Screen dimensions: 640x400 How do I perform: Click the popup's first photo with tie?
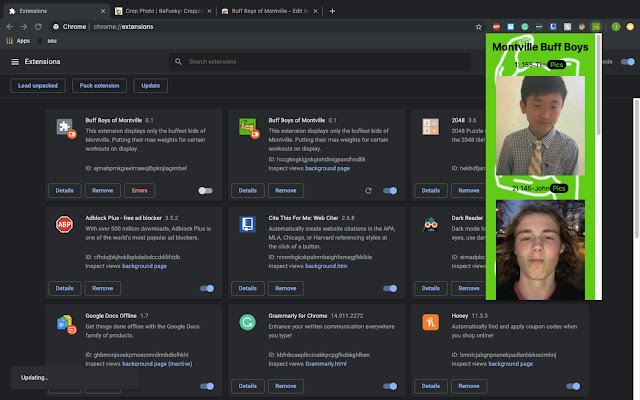click(x=540, y=126)
